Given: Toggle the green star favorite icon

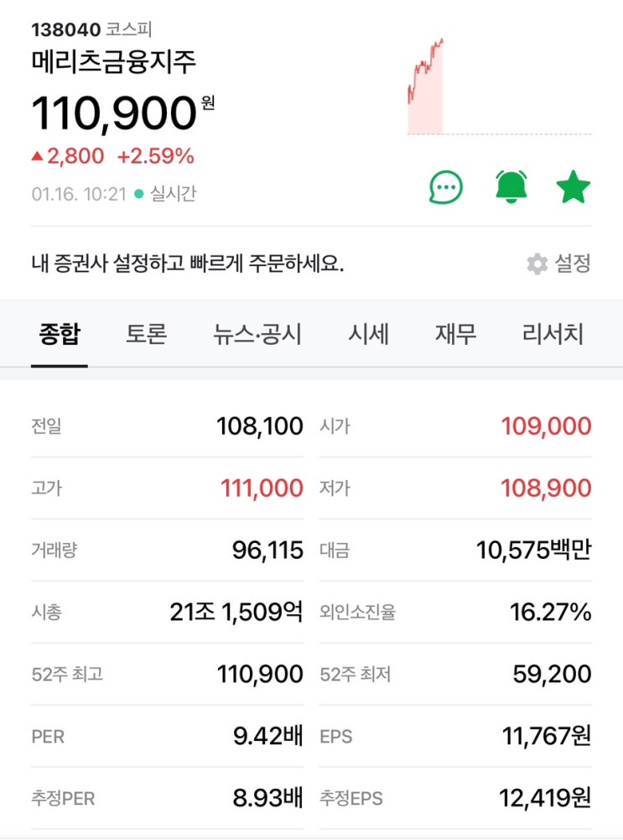Looking at the screenshot, I should [x=574, y=187].
